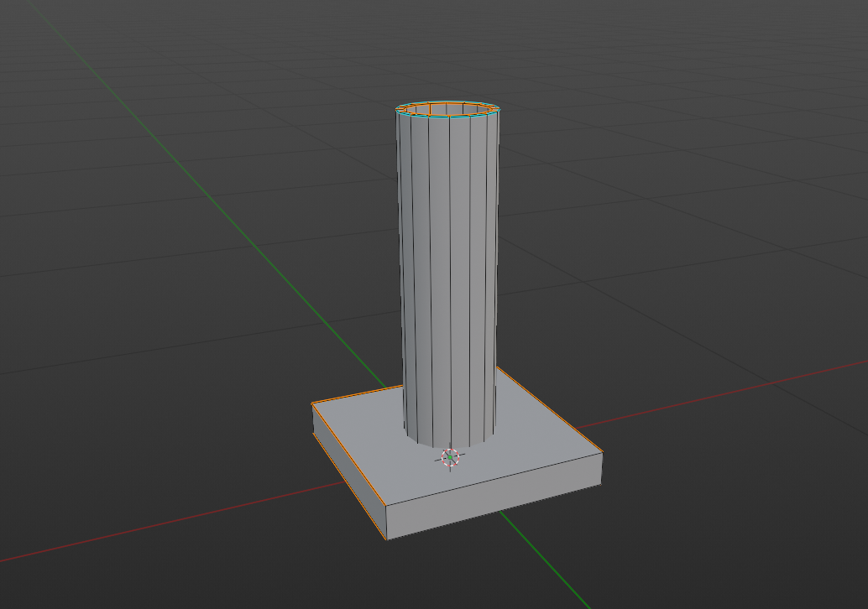Select the dark front top edge of the base

494,479
